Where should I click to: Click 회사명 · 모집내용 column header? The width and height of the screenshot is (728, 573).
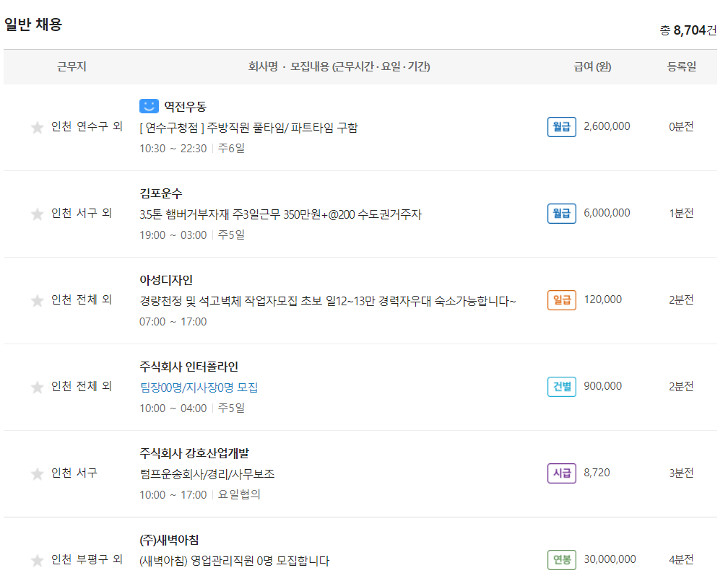click(339, 67)
